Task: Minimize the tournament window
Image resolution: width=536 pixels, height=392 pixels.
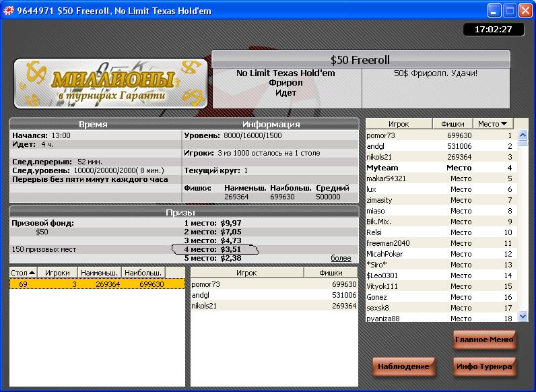Action: (494, 11)
